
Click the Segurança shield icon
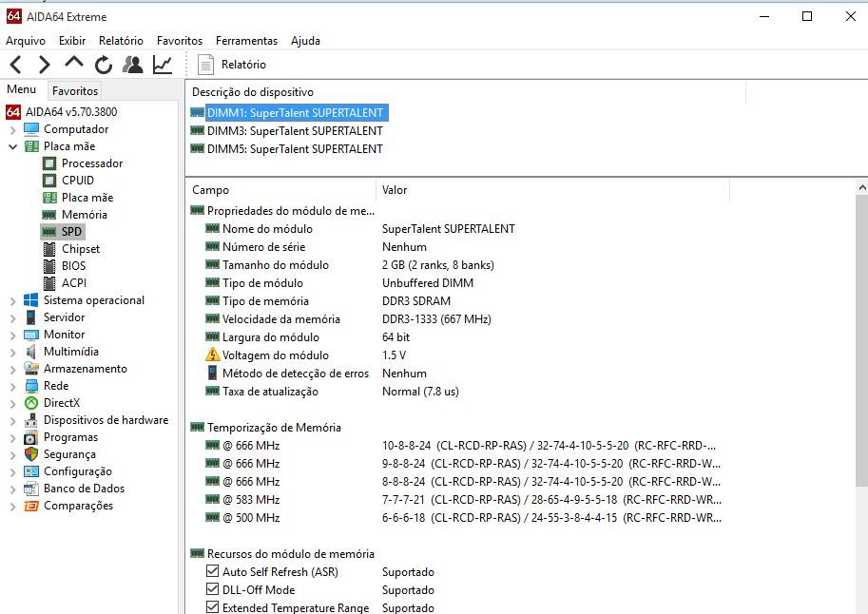pos(31,454)
